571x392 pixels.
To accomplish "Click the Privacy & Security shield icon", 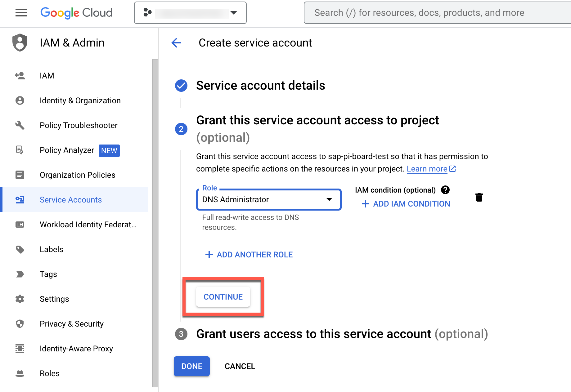I will tap(20, 324).
